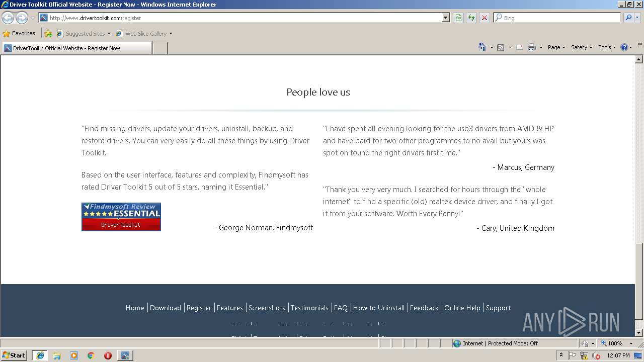Open the Testimonials footer link
This screenshot has height=362, width=644.
pos(309,308)
